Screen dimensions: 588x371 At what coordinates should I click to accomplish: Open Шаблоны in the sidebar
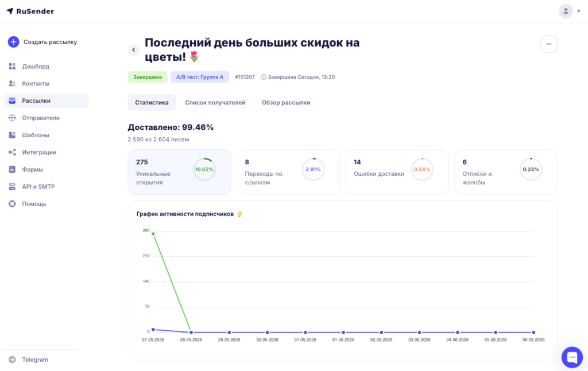[x=35, y=135]
